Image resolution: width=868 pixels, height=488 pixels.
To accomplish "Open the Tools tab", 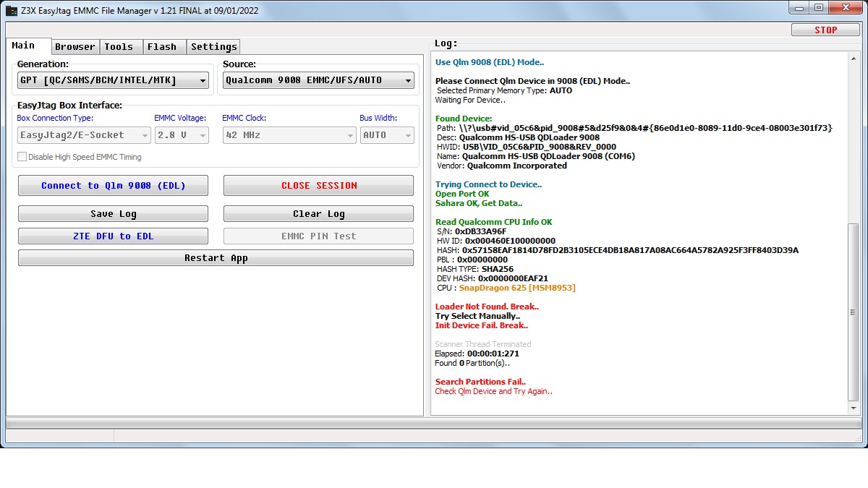I will pos(119,47).
